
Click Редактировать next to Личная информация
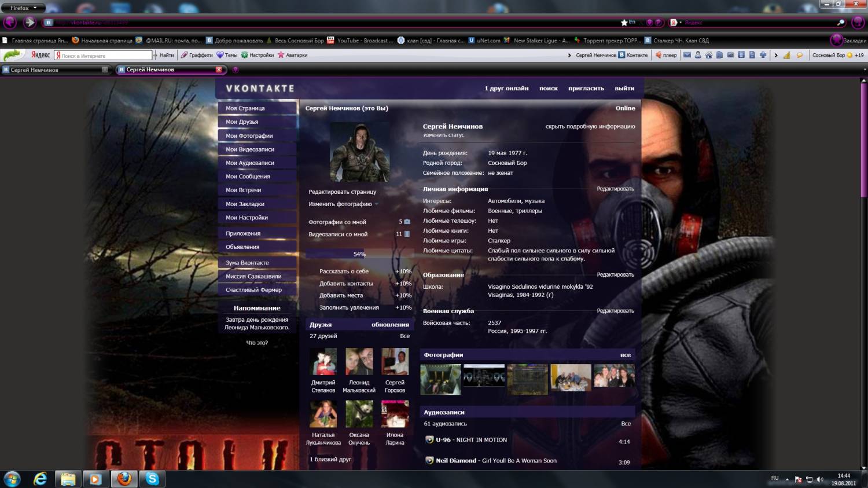[615, 189]
